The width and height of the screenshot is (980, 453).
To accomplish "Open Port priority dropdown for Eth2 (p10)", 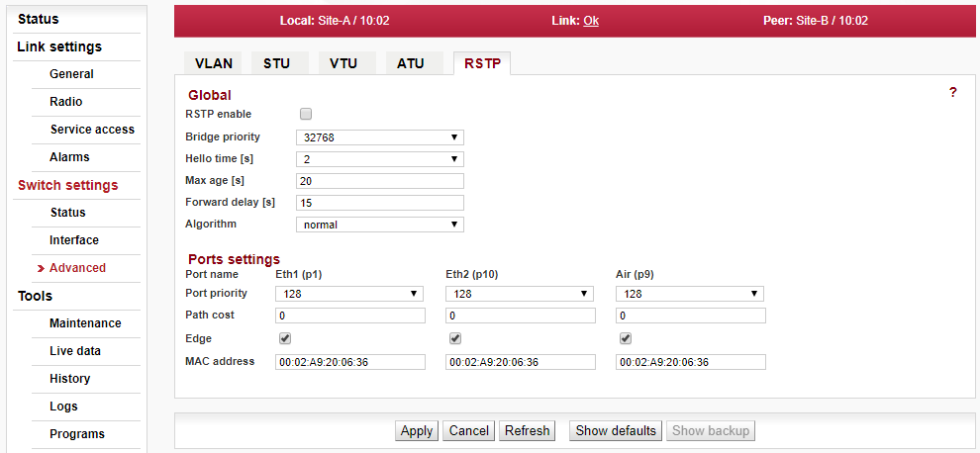I will [x=520, y=294].
